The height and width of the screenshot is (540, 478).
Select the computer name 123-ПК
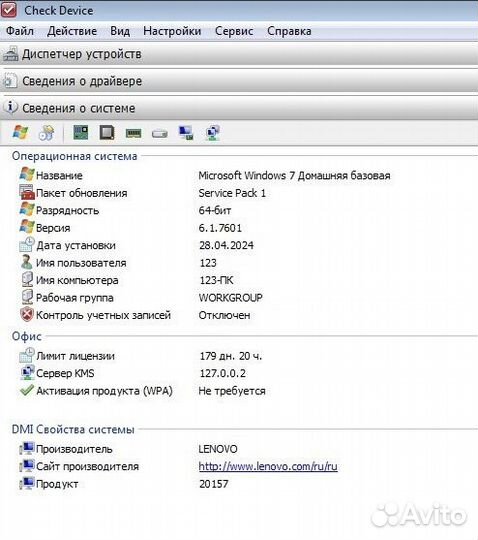point(217,280)
